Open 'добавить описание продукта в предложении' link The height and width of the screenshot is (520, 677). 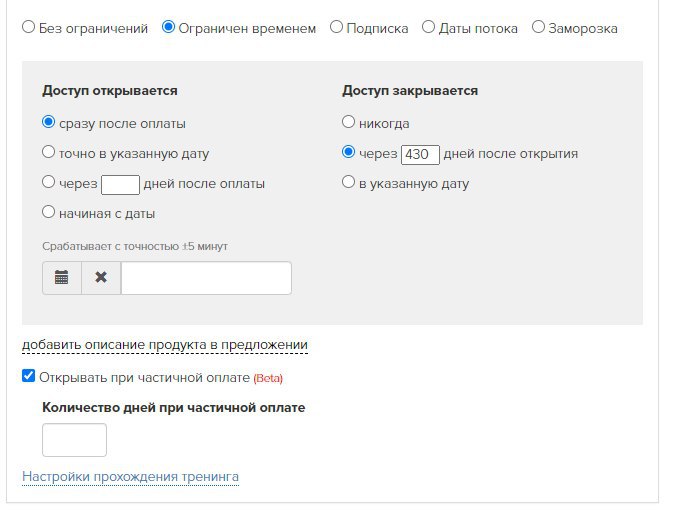[165, 345]
